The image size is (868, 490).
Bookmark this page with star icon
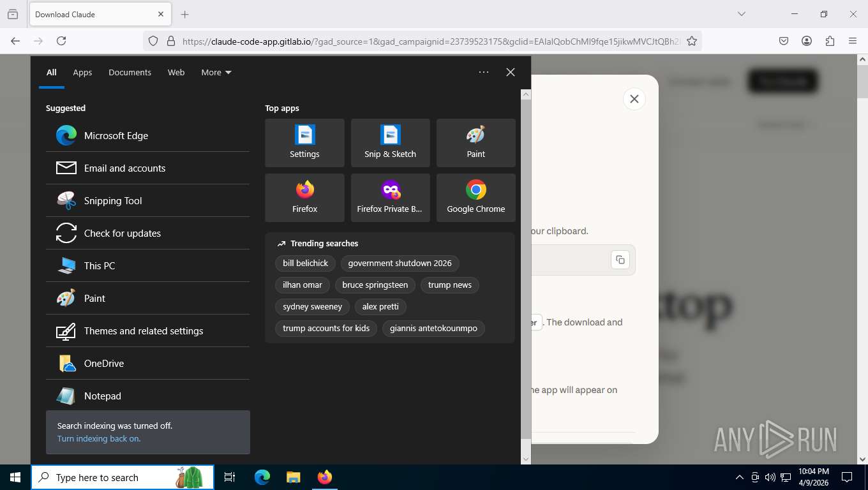pyautogui.click(x=691, y=41)
